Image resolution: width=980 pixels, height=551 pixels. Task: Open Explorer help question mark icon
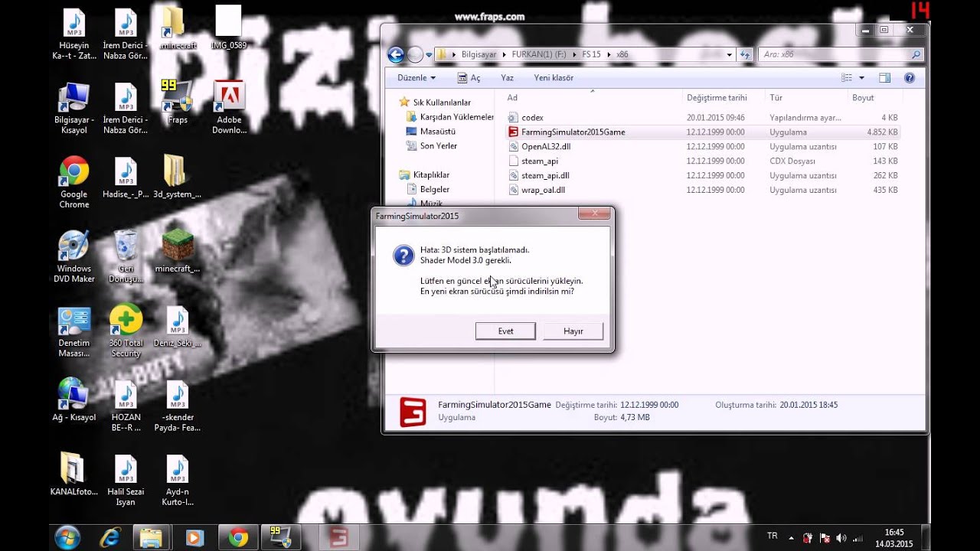[x=910, y=77]
